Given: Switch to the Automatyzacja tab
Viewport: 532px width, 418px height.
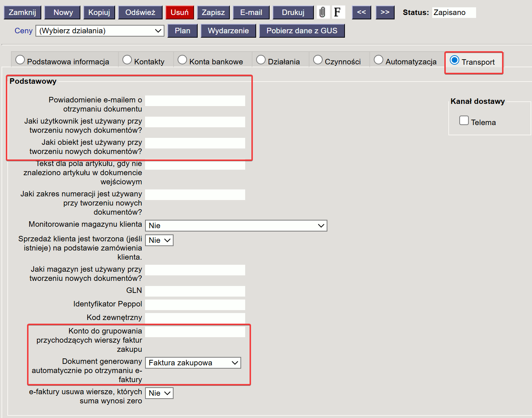Looking at the screenshot, I should pos(379,60).
